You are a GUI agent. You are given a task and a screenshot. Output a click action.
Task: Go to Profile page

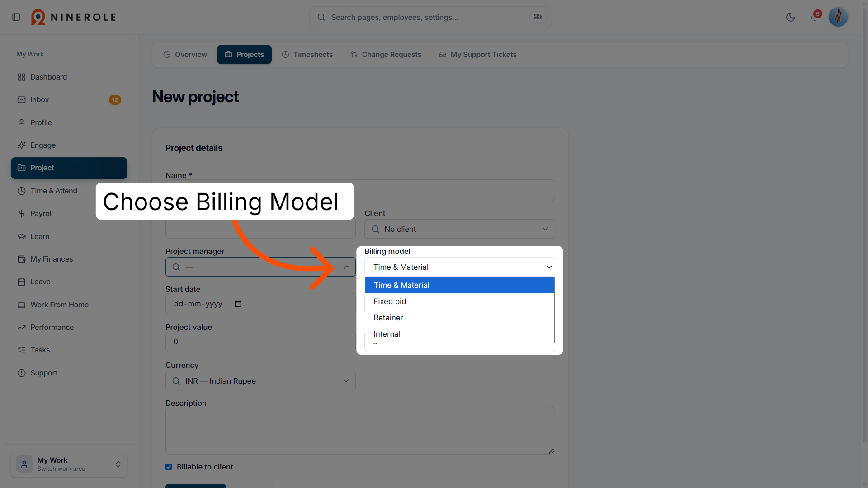coord(69,122)
